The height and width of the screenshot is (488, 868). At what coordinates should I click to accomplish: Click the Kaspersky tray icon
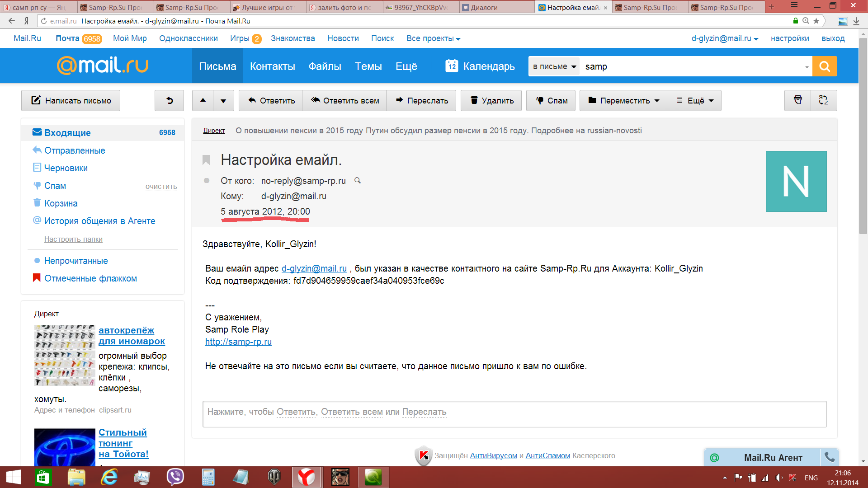click(793, 478)
